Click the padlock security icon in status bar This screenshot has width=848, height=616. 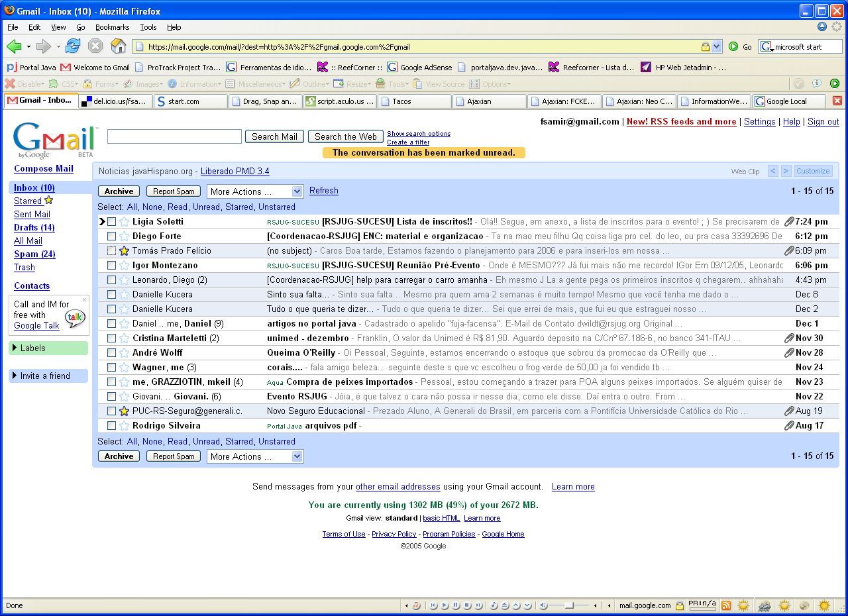[679, 605]
